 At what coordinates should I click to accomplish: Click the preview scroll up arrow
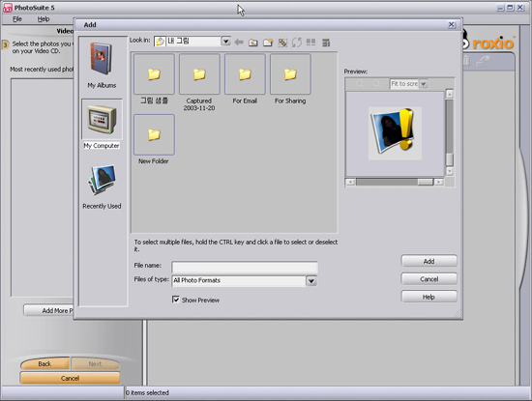pyautogui.click(x=449, y=94)
